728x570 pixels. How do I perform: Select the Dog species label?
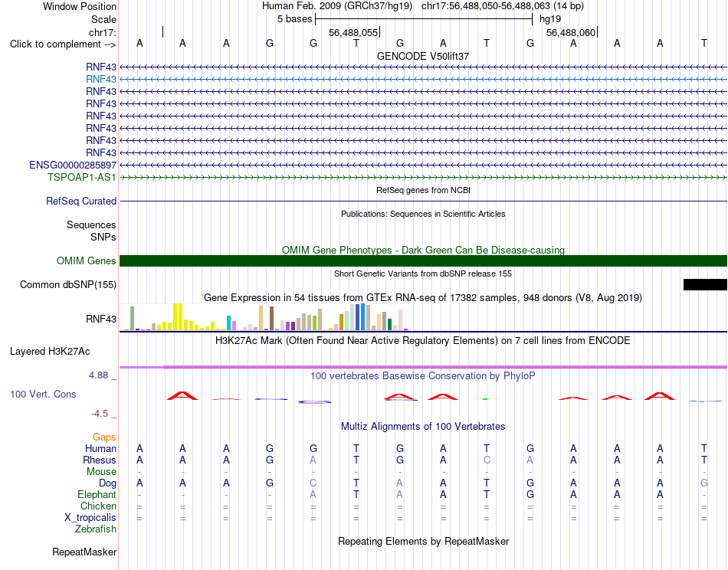click(x=108, y=483)
